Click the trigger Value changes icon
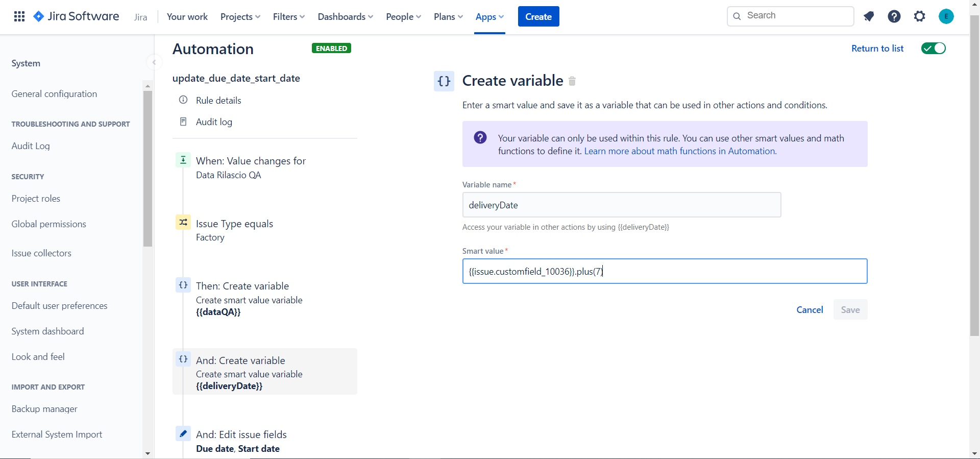This screenshot has height=459, width=980. pyautogui.click(x=183, y=160)
